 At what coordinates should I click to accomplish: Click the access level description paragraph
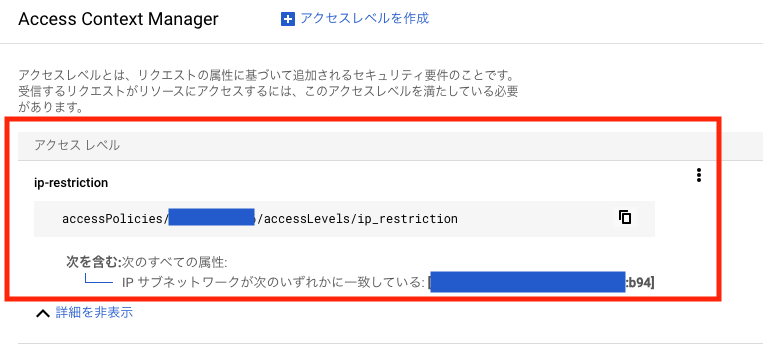(x=268, y=91)
